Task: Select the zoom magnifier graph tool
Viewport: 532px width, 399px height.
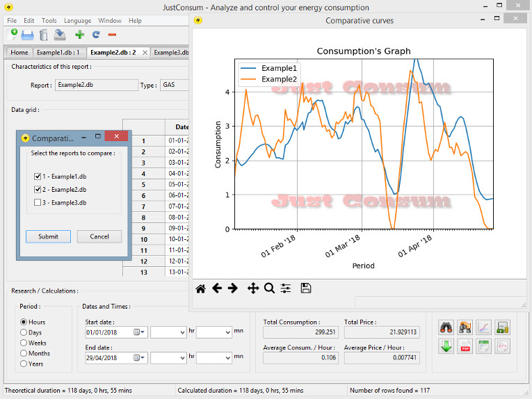Action: coord(269,288)
